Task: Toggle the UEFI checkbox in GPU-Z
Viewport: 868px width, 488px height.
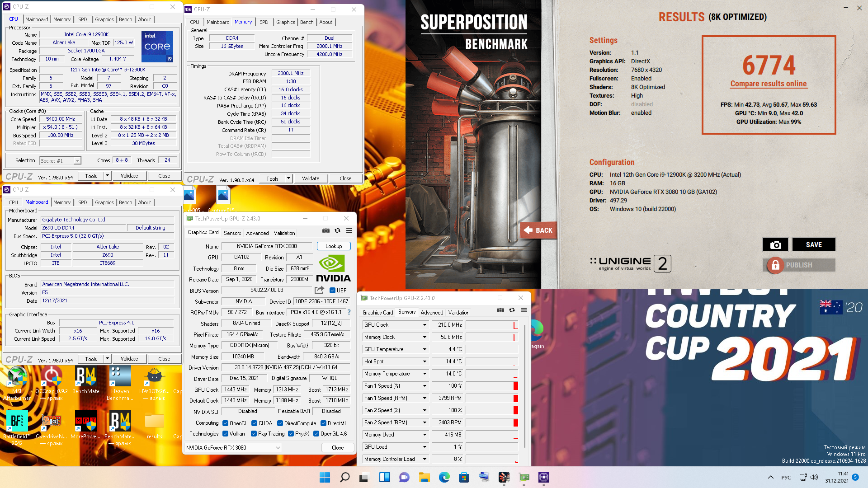Action: click(x=332, y=291)
